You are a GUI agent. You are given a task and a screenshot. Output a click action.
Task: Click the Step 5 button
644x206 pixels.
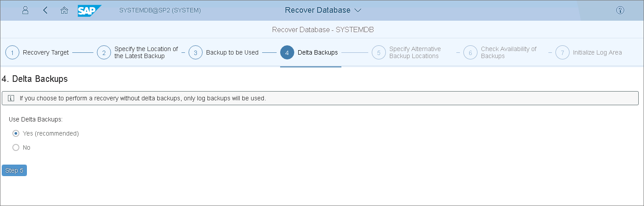tap(14, 170)
